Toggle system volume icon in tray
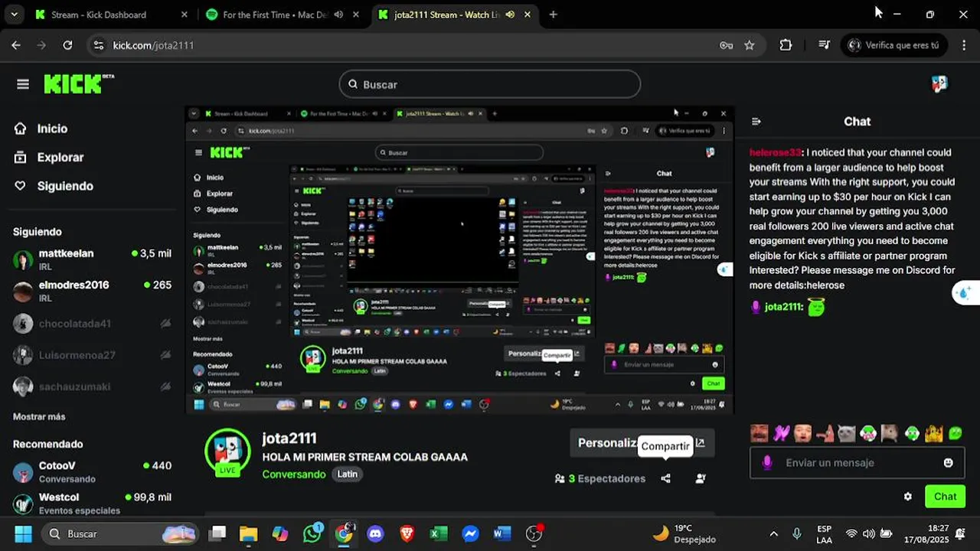The height and width of the screenshot is (551, 980). click(869, 533)
